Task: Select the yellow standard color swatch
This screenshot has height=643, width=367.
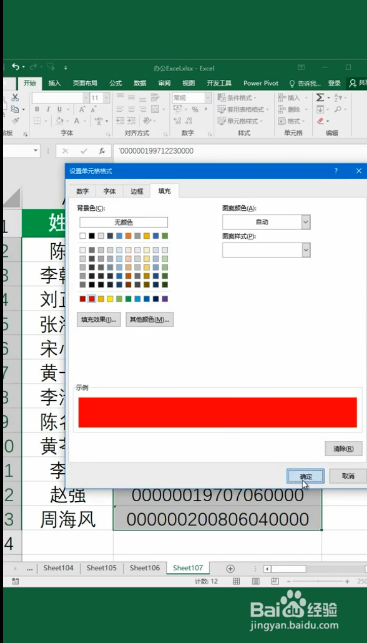Action: point(110,299)
